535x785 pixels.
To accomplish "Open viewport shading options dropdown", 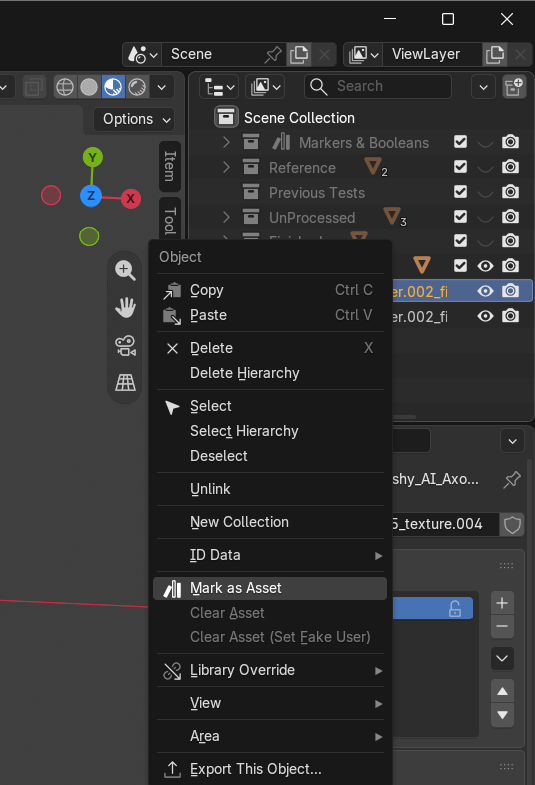I will (x=162, y=87).
